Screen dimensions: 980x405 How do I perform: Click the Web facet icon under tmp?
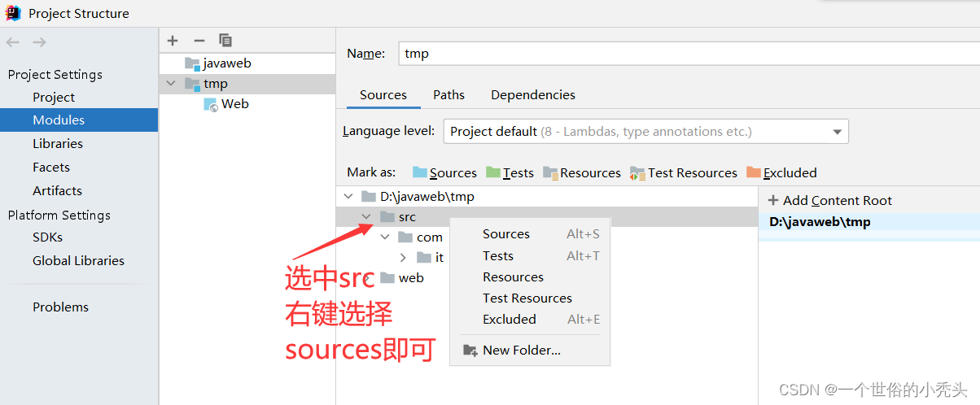pos(211,104)
